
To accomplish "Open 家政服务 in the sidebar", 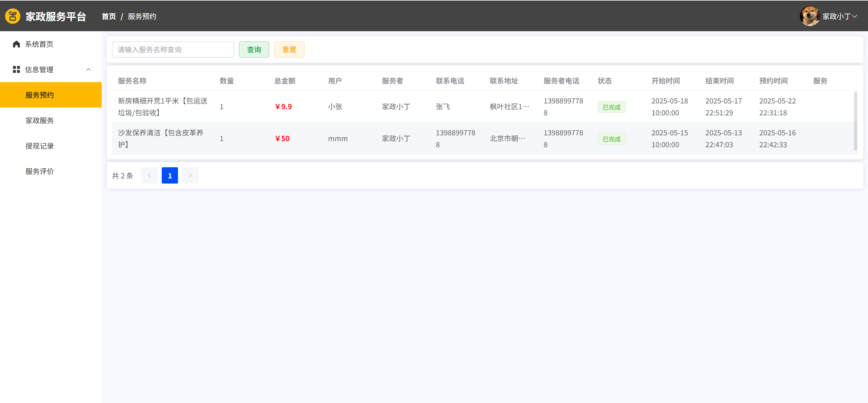I will [40, 120].
